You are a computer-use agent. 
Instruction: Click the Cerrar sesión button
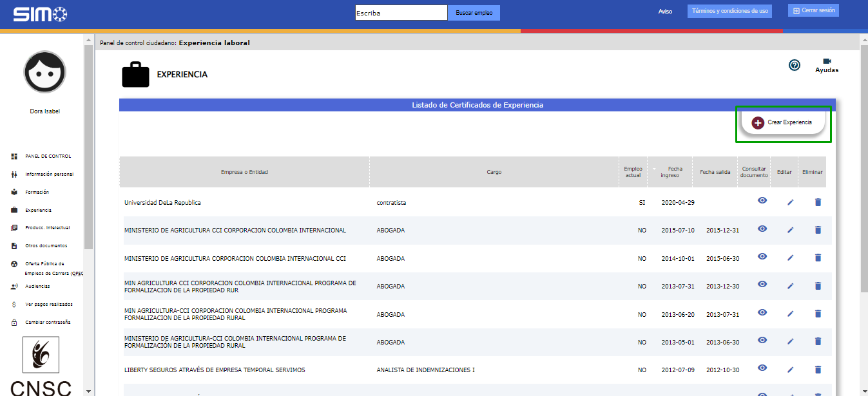click(x=813, y=11)
